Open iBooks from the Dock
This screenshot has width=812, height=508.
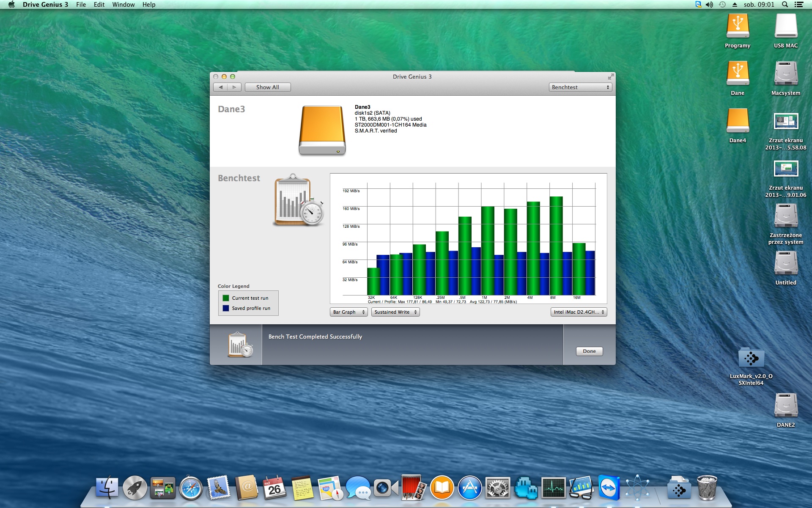[442, 488]
